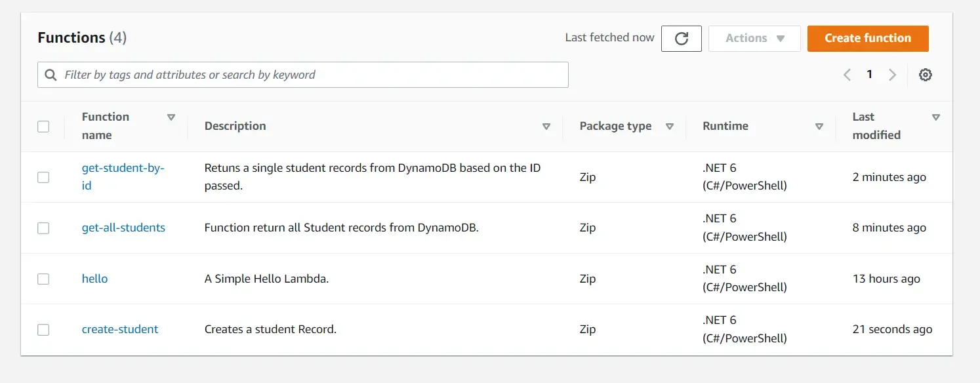Click the Functions heading
The width and height of the screenshot is (980, 383).
72,37
